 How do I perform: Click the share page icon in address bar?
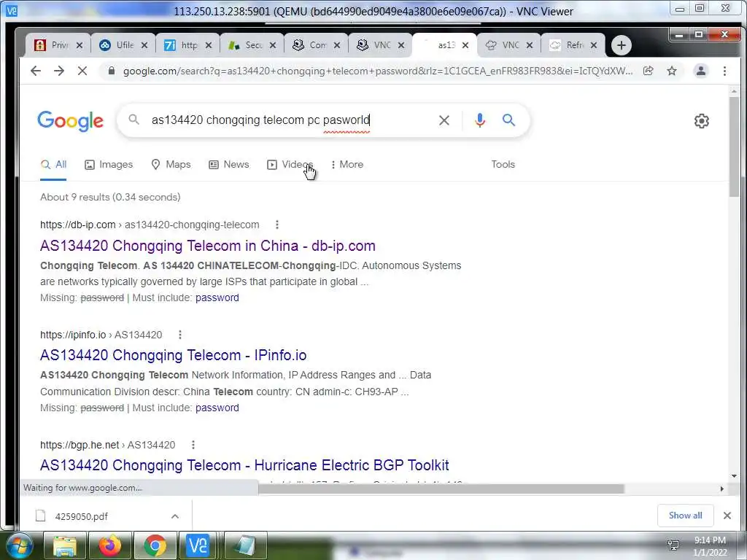click(648, 71)
